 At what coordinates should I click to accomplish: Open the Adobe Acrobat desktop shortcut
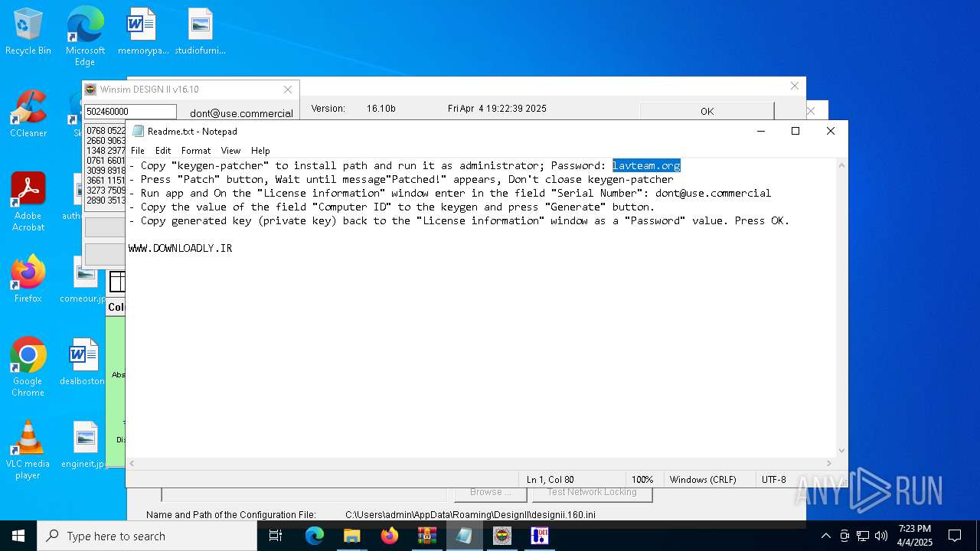click(28, 201)
